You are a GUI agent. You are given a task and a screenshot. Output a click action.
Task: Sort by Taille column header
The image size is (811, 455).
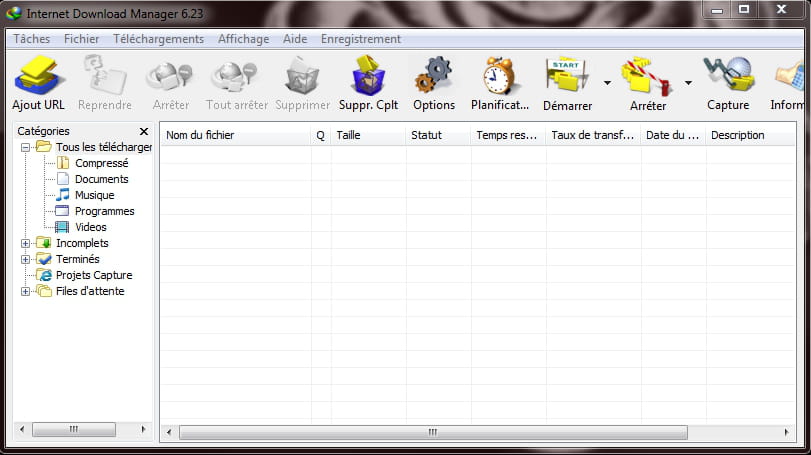[x=369, y=135]
